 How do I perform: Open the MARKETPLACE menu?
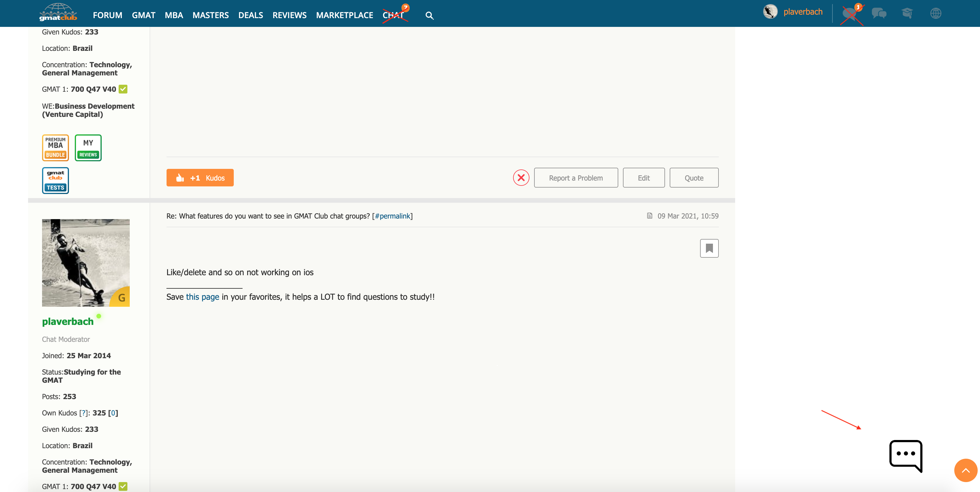coord(344,15)
